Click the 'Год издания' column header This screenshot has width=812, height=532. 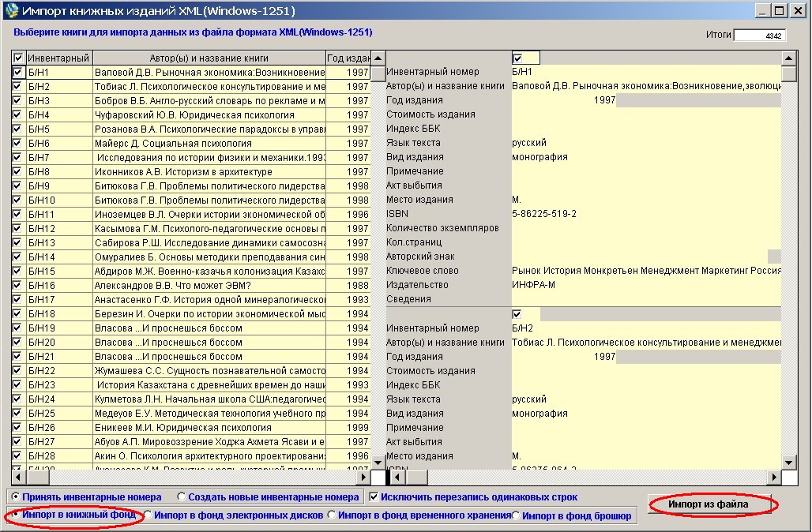point(348,58)
